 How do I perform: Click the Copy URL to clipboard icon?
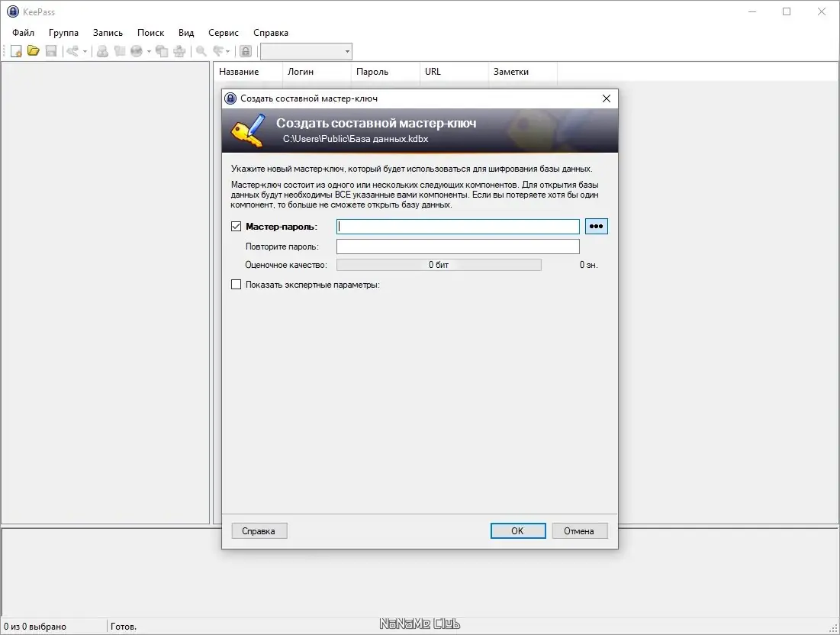(161, 51)
